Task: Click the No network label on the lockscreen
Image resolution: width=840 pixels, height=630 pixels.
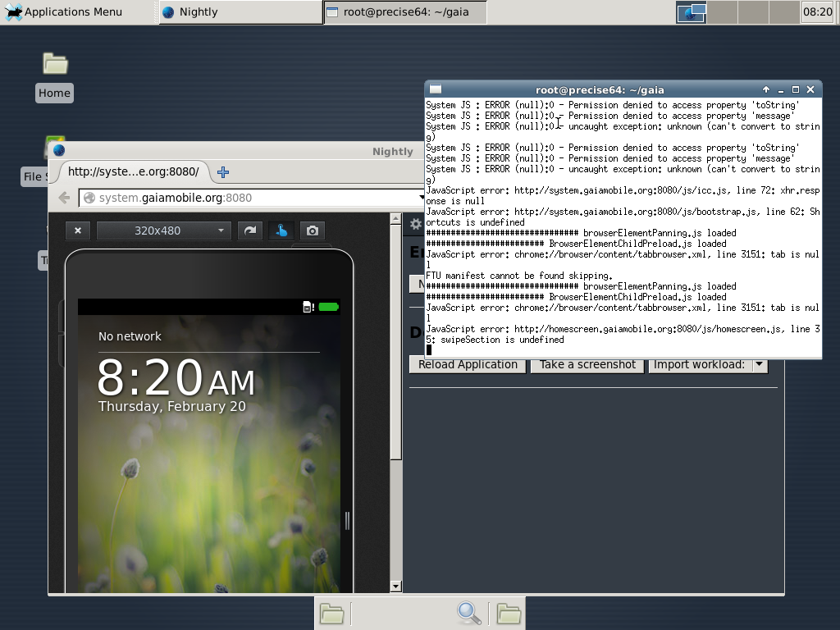Action: click(x=130, y=336)
